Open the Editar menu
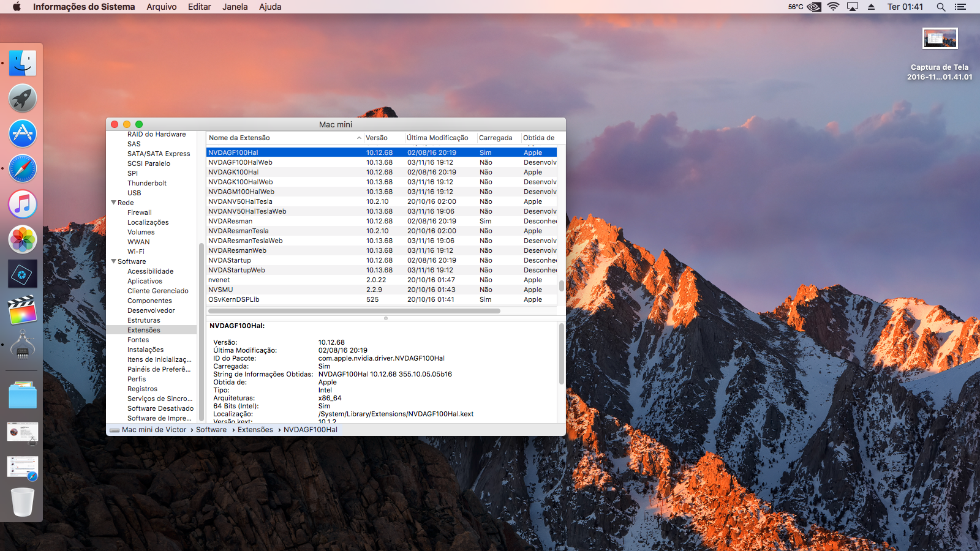Viewport: 980px width, 551px height. click(x=199, y=7)
